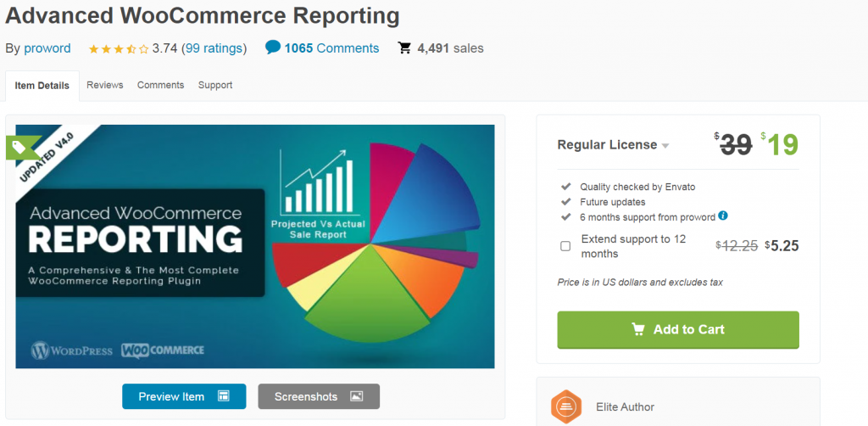Open the 1065 Comments link
Image resolution: width=868 pixels, height=426 pixels.
coord(331,48)
